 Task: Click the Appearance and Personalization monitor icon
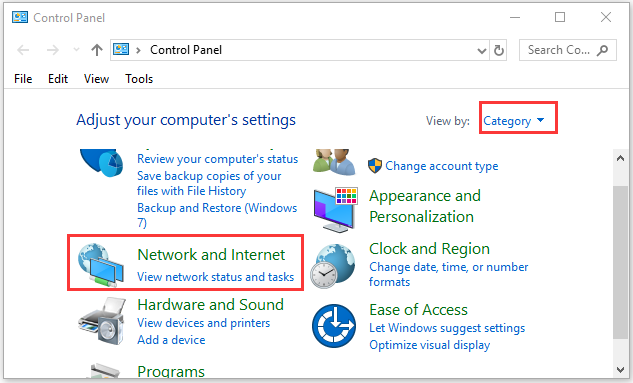click(x=335, y=209)
